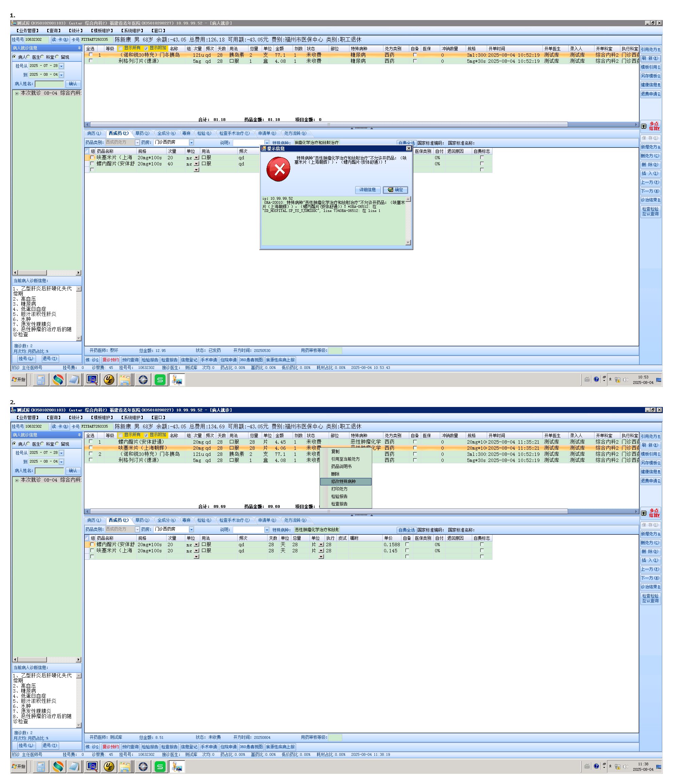Select 药品说明书 in the context menu
This screenshot has height=784, width=673.
(x=341, y=466)
